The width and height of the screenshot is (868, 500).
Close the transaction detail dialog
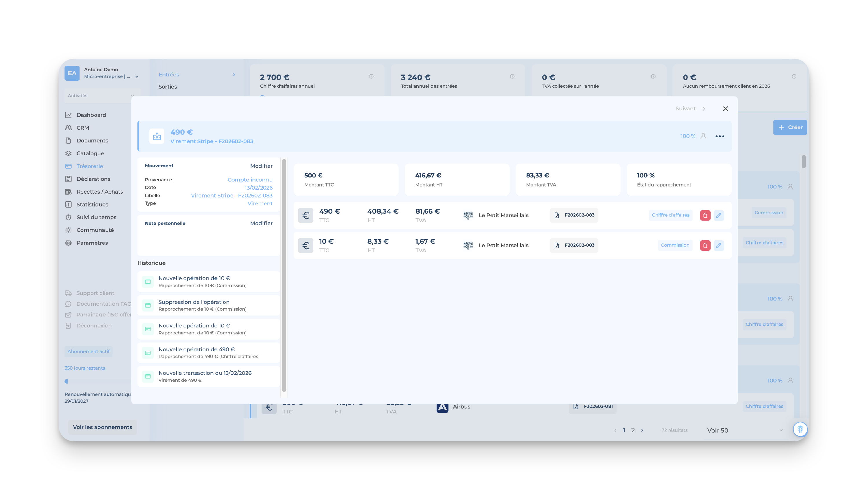(725, 109)
